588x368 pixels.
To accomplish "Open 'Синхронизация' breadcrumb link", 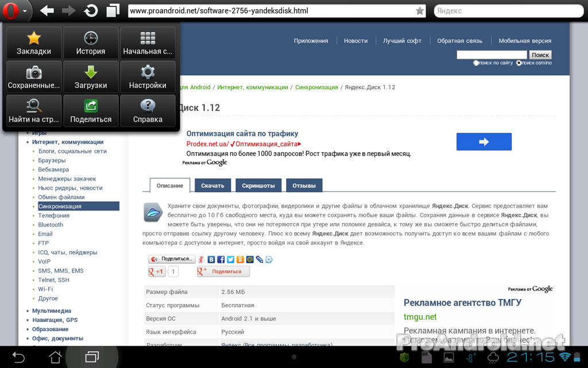I will tap(316, 87).
